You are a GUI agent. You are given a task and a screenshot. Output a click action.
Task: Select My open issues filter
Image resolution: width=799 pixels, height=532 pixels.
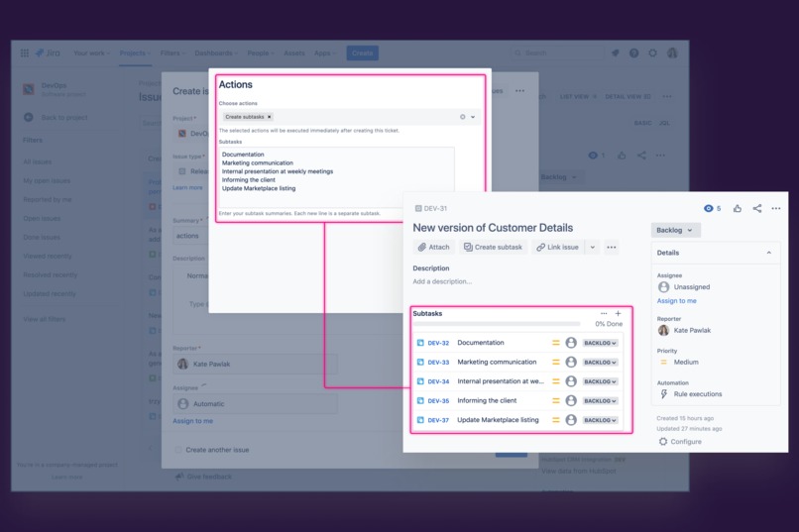[x=47, y=180]
